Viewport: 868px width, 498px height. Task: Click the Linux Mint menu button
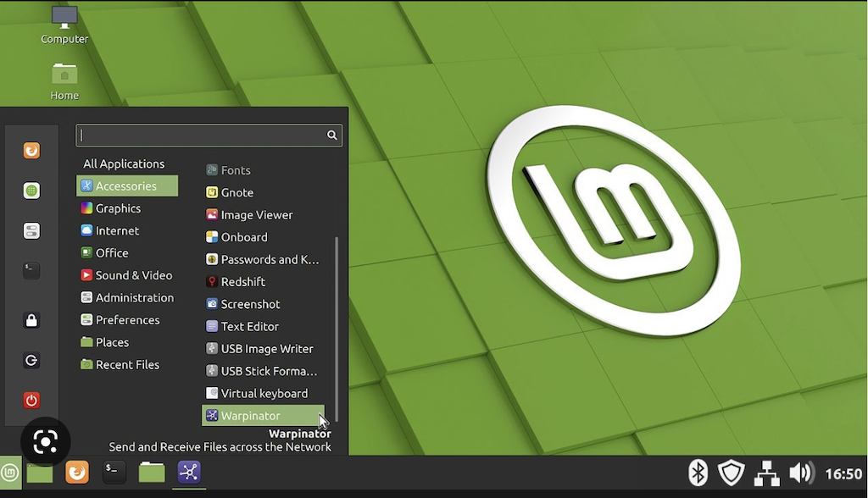coord(9,472)
